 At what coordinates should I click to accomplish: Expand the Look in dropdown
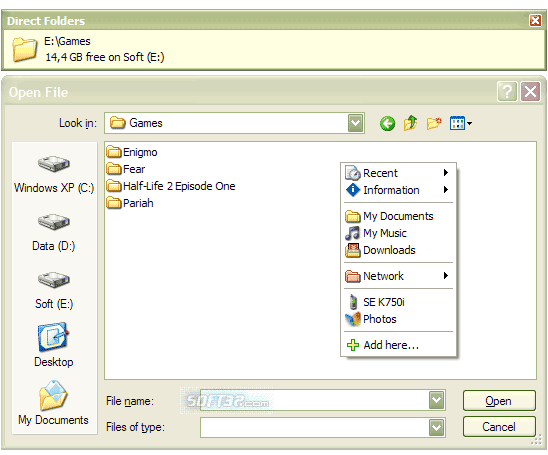coord(355,123)
